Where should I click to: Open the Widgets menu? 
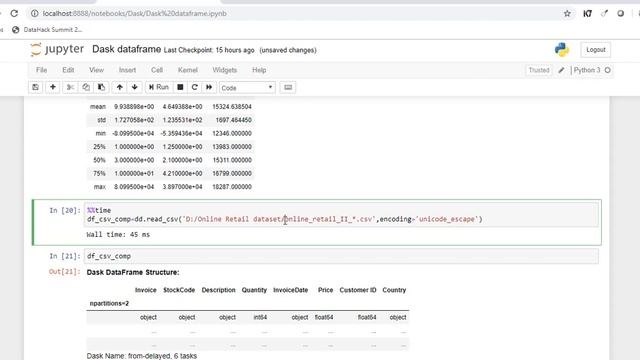click(224, 70)
